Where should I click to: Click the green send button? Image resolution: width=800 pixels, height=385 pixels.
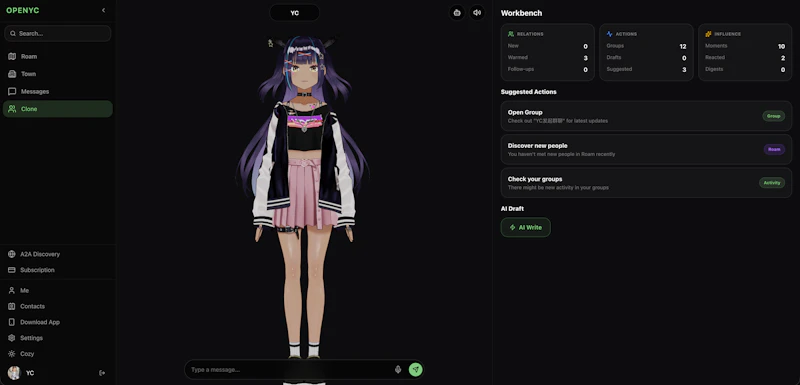[x=416, y=370]
